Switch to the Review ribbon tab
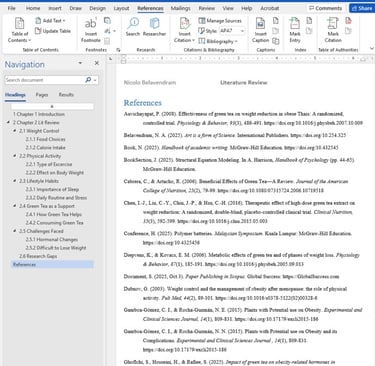The image size is (375, 366). click(207, 8)
